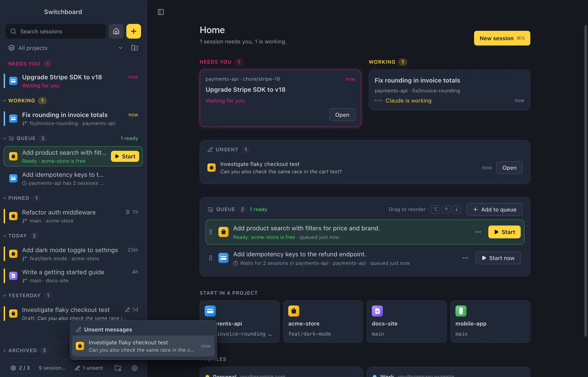This screenshot has height=377, width=588.
Task: Grab drag handle of idempotency keys queue item
Action: [211, 258]
